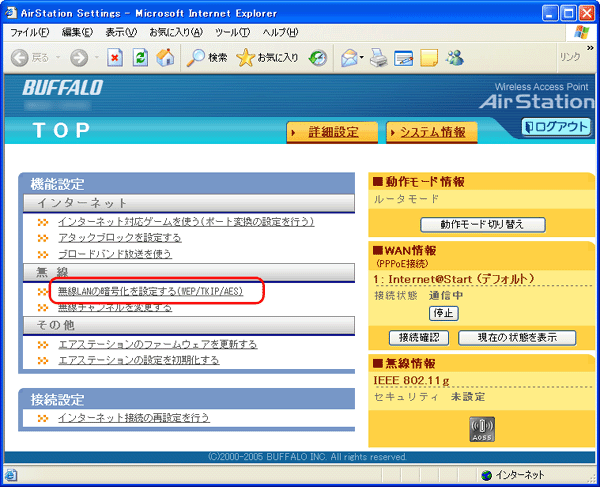
Task: Open エアステーションの設定を初期化する link
Action: click(x=139, y=360)
